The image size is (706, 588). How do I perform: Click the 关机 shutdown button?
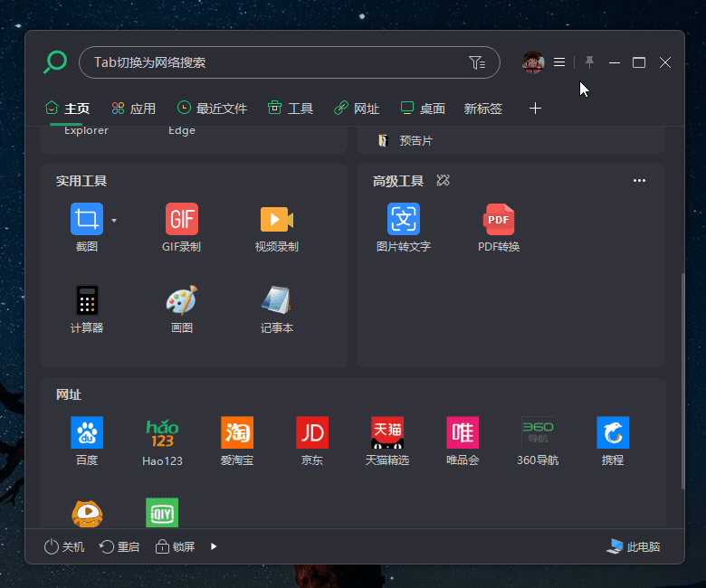coord(64,546)
